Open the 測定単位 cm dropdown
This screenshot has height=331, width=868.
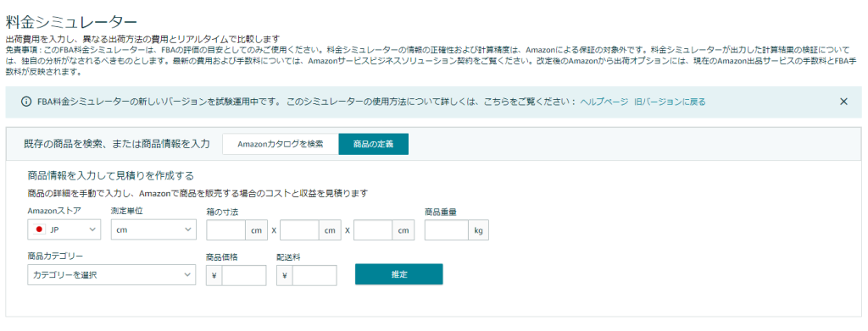[x=153, y=230]
